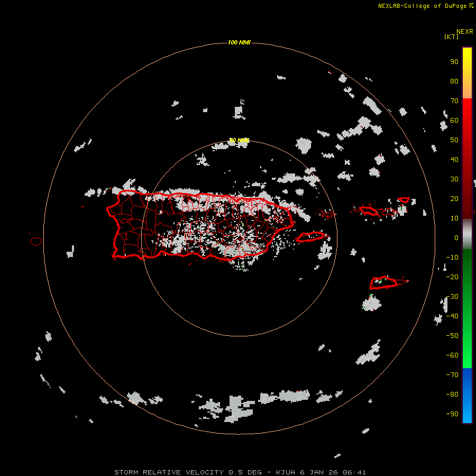This screenshot has height=476, width=476.
Task: Click the 10 value on the velocity scale
Action: (454, 218)
